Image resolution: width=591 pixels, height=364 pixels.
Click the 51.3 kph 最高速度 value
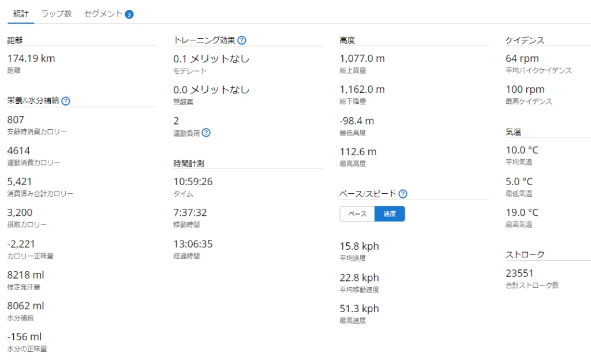[359, 309]
